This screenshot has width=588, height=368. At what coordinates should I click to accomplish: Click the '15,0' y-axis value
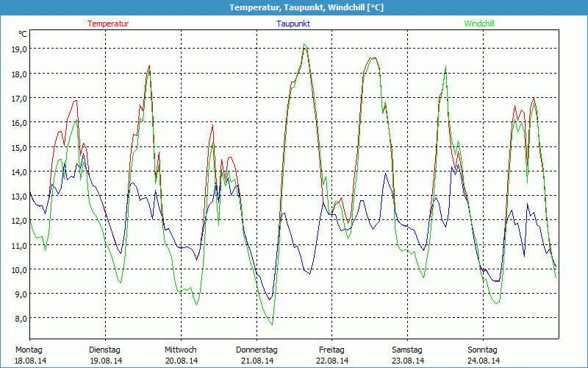click(x=20, y=147)
